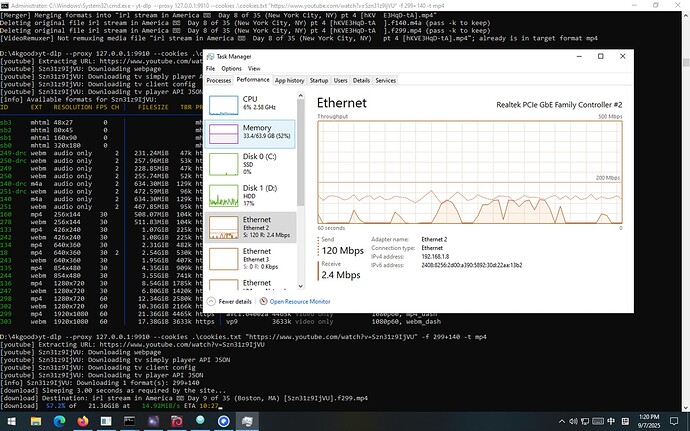Click the performance sidebar scrollbar thumb
690x431 pixels.
pyautogui.click(x=301, y=153)
